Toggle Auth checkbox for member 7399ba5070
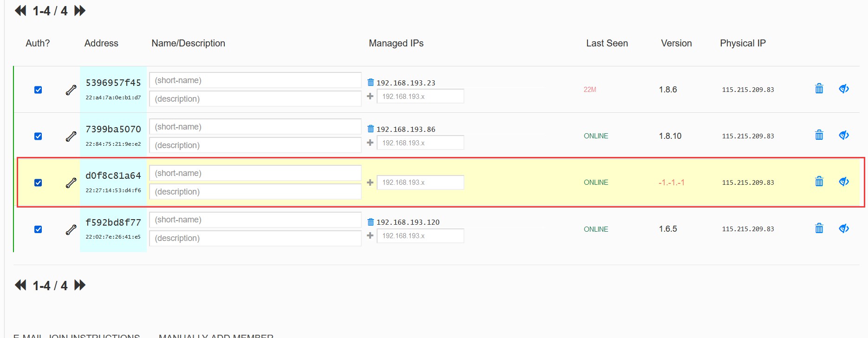The image size is (868, 338). (38, 136)
